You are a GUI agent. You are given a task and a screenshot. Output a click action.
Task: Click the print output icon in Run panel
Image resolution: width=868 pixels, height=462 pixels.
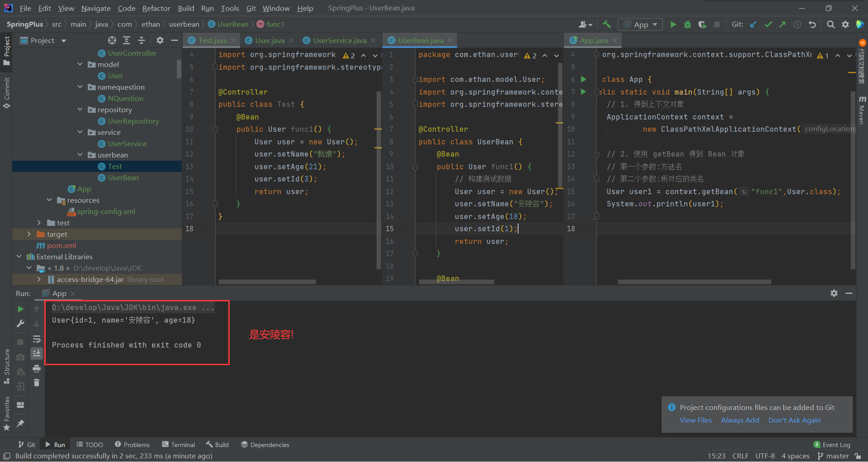coord(37,369)
